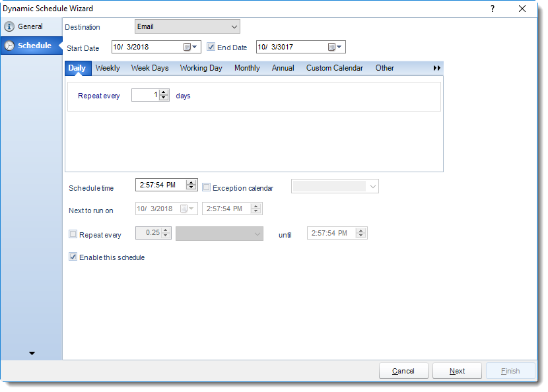Switch to the Daily tab

click(77, 68)
